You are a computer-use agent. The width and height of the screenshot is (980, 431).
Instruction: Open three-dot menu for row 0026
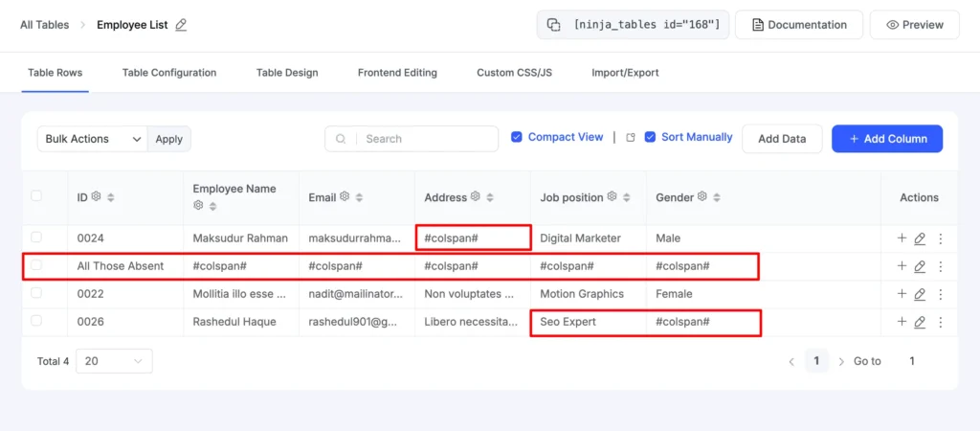tap(940, 322)
